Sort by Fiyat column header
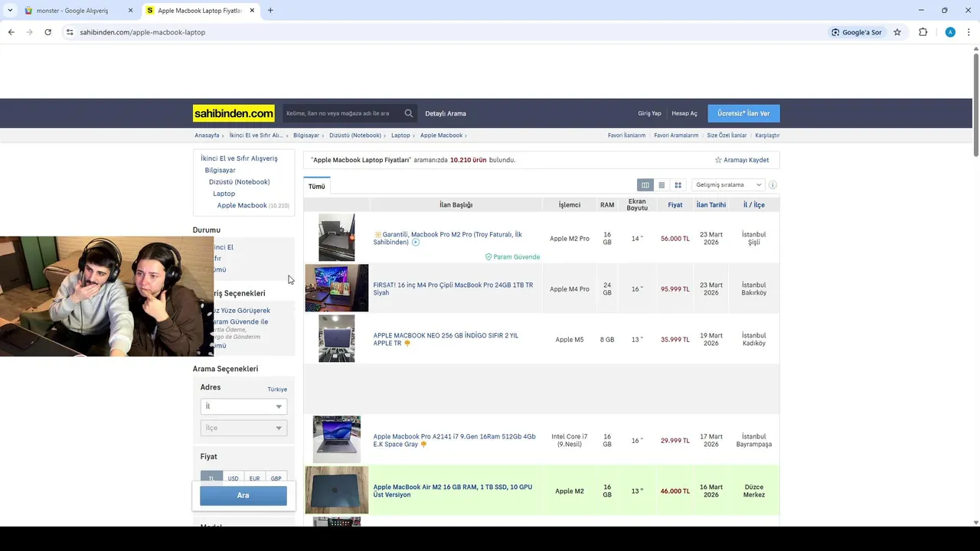 [x=675, y=205]
